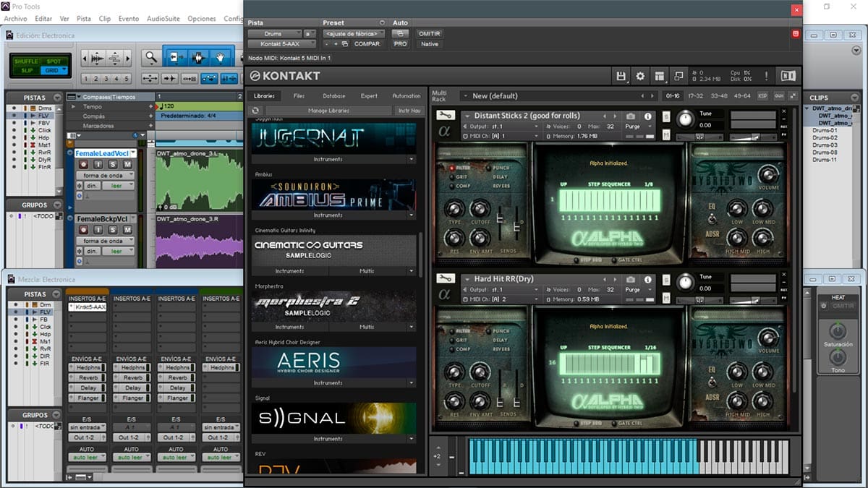Mute the FemaleLeadVocl track

128,165
